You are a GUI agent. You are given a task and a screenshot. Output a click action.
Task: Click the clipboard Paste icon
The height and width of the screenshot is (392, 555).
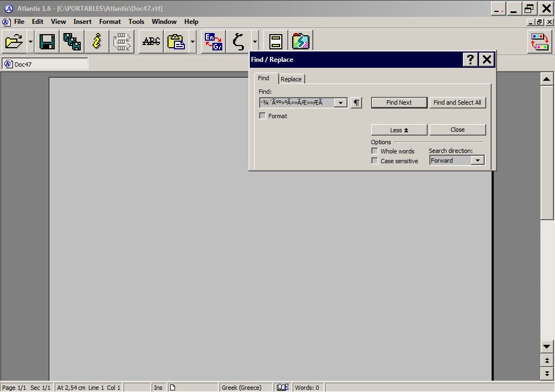[x=176, y=42]
